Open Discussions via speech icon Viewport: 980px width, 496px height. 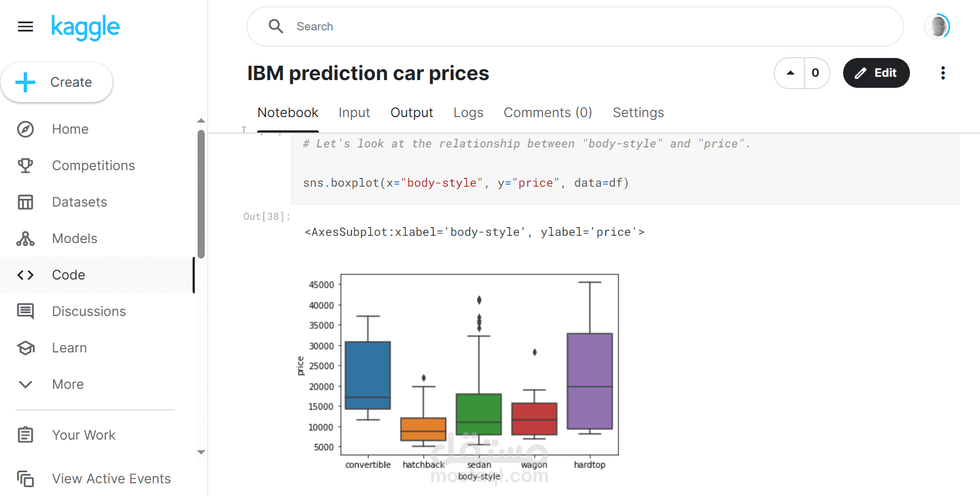click(25, 312)
